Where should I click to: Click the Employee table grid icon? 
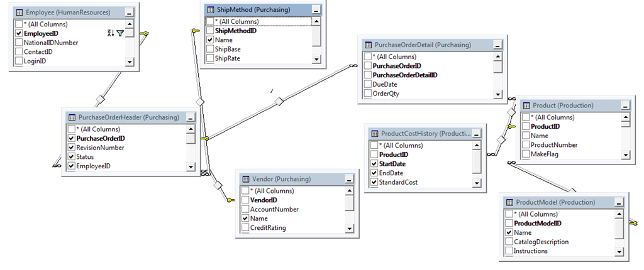point(19,13)
